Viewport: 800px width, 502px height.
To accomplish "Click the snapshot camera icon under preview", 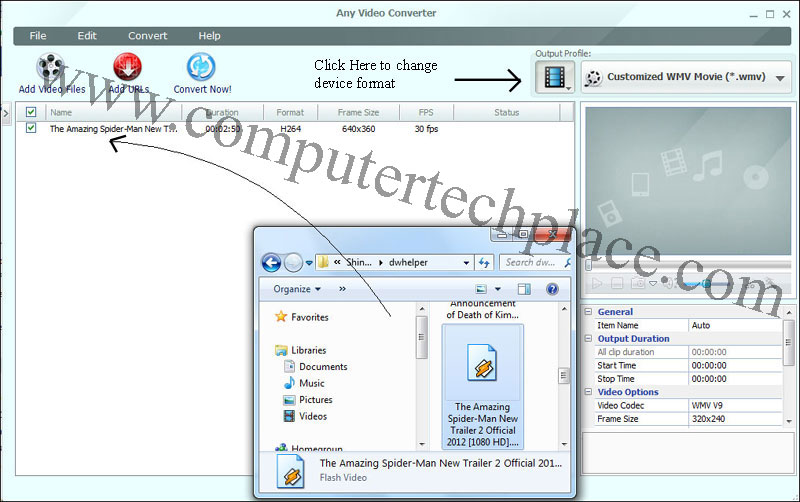I will [x=638, y=283].
